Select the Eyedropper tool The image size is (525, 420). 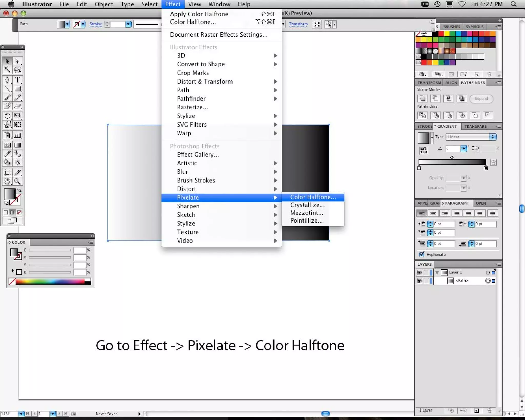(x=7, y=154)
